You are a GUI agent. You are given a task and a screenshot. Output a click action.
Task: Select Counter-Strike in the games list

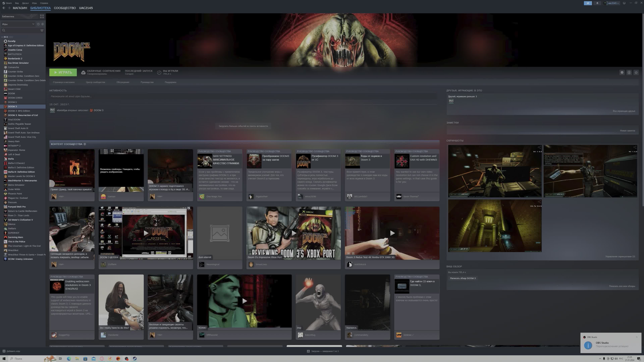point(15,72)
